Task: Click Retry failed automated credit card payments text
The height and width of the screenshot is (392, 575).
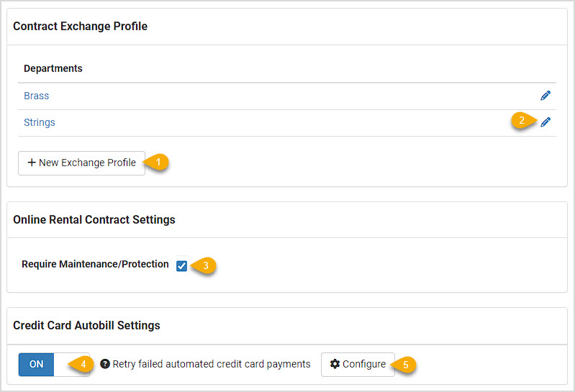Action: coord(212,364)
